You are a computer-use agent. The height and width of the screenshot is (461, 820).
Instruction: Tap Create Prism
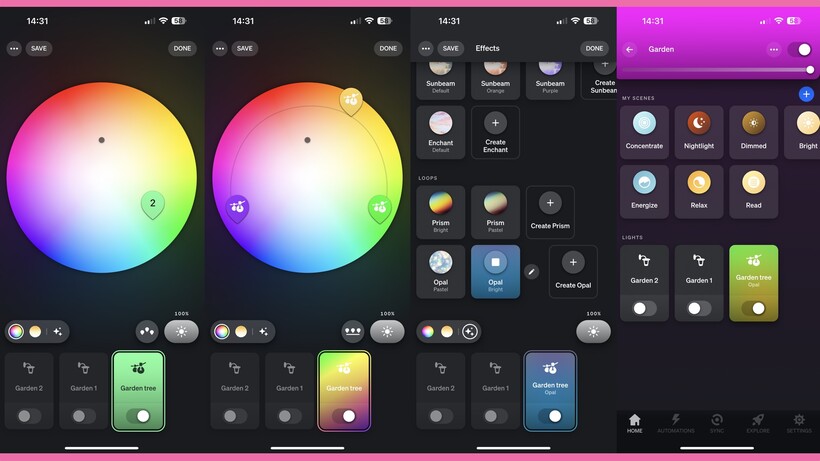(x=550, y=212)
